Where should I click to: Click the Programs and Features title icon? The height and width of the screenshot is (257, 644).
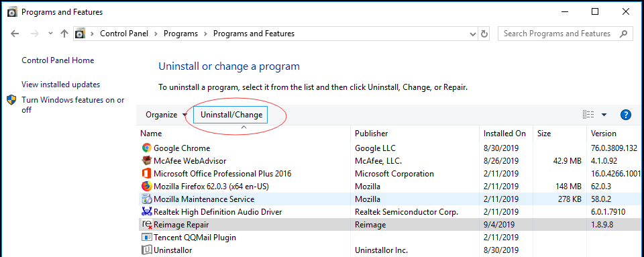tap(13, 12)
